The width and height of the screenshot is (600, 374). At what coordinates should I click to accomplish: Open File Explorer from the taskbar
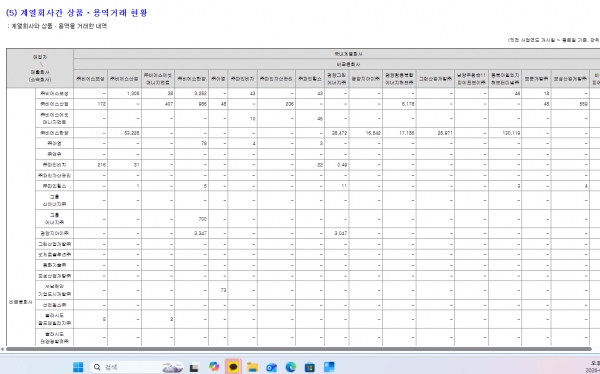tap(252, 367)
